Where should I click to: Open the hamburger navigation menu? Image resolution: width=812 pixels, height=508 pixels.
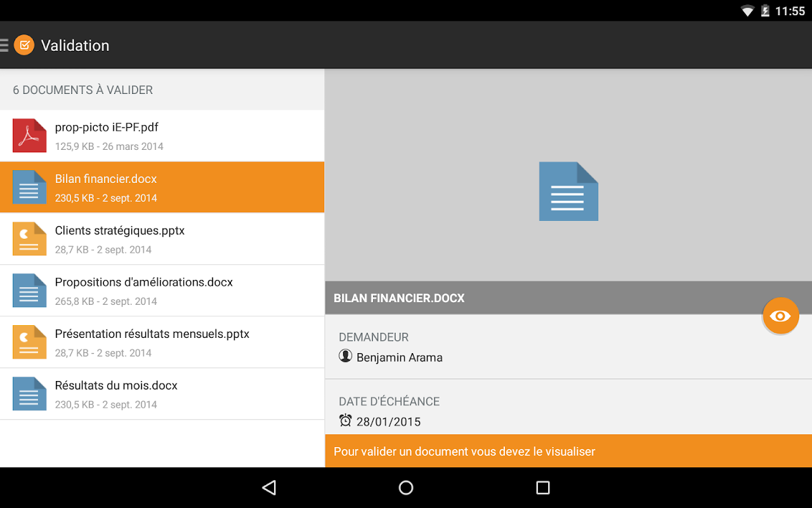(4, 45)
